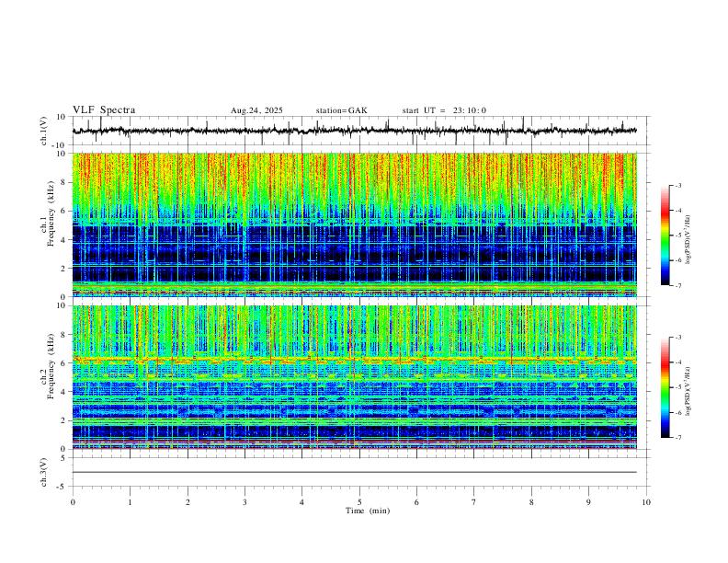Click the 'Time (min)' axis label
728x563 pixels.
pyautogui.click(x=368, y=511)
